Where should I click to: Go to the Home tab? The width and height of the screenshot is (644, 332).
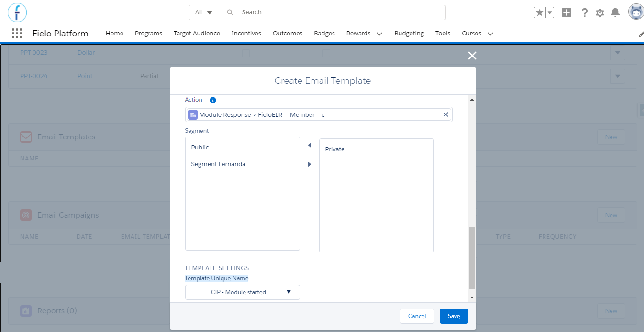pos(114,34)
